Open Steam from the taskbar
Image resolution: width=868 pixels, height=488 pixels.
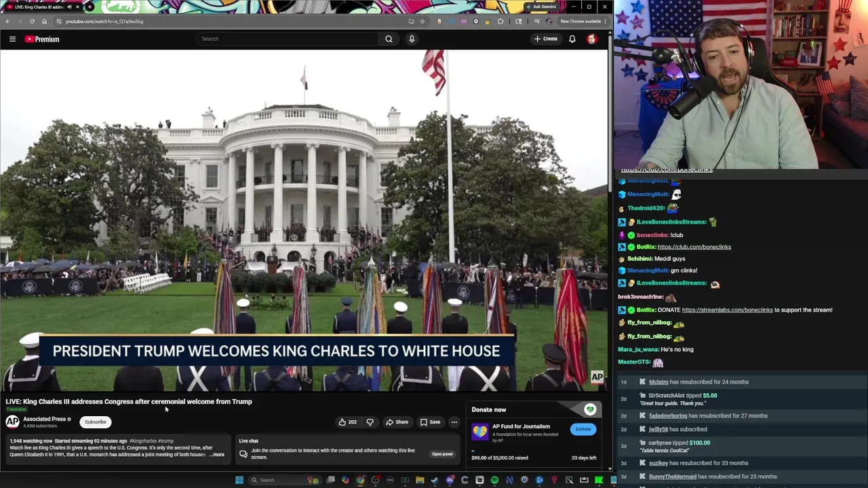click(x=435, y=480)
